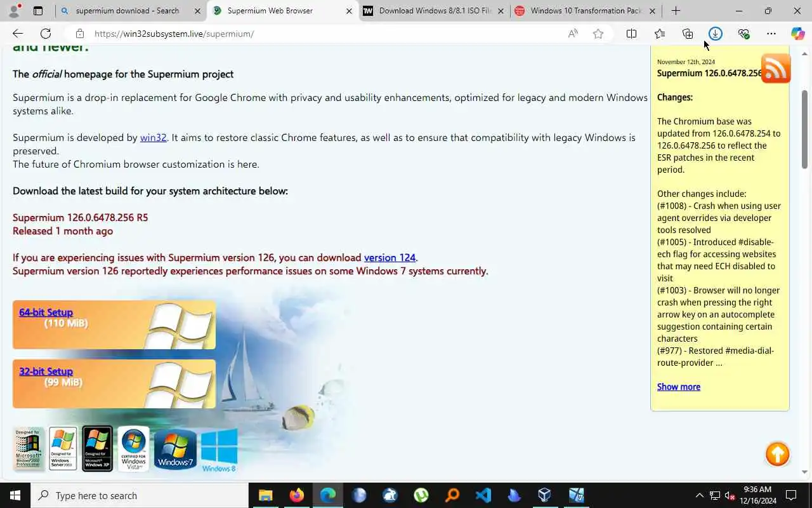This screenshot has width=812, height=508.
Task: Click the Windows Server 2003 badge
Action: (63, 448)
